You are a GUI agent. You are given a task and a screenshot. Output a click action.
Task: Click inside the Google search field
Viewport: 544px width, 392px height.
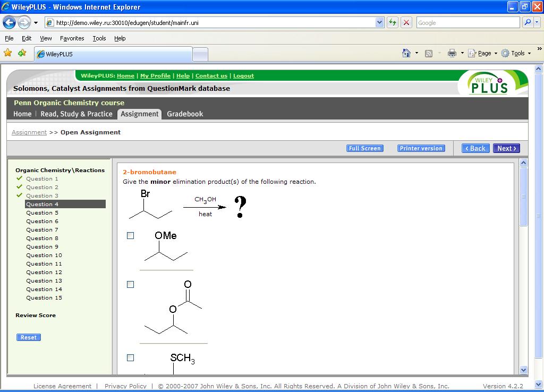tap(468, 22)
